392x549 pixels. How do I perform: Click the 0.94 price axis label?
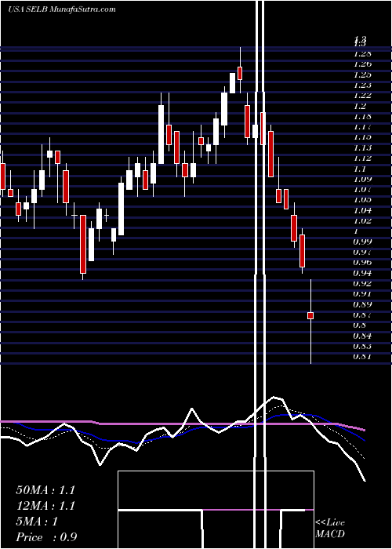coord(362,273)
